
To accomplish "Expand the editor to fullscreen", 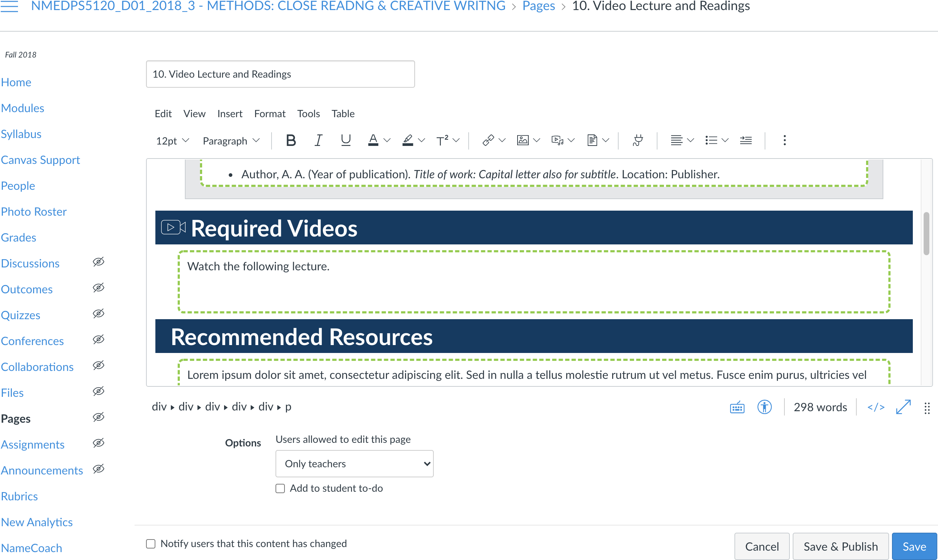I will click(903, 407).
